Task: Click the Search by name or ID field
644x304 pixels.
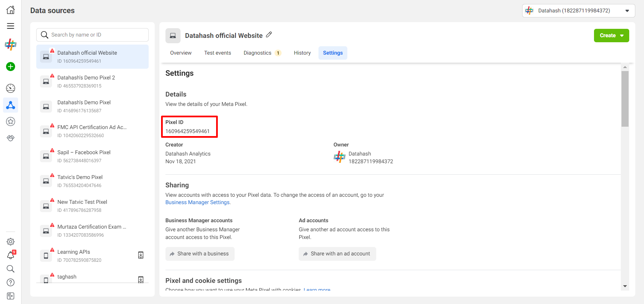Action: pos(92,35)
